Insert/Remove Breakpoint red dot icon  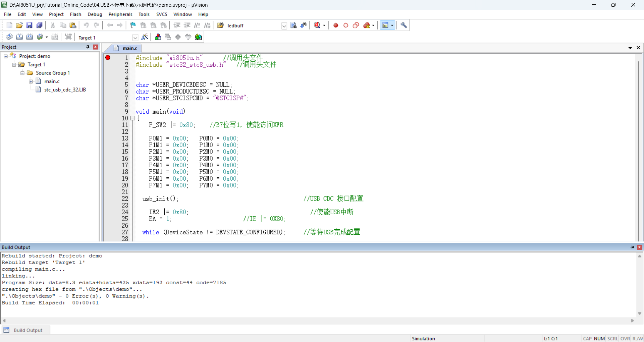pos(336,25)
